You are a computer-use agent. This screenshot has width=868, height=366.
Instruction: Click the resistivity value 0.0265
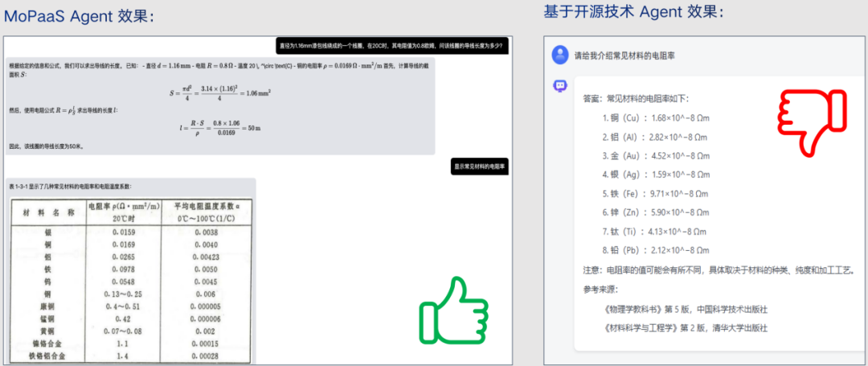tap(123, 257)
